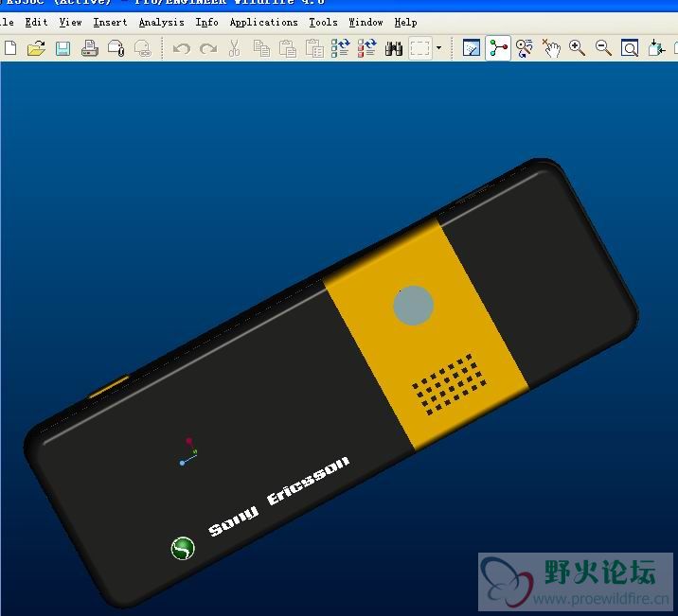Image resolution: width=678 pixels, height=616 pixels.
Task: Send model as mail attachment icon
Action: tap(116, 48)
